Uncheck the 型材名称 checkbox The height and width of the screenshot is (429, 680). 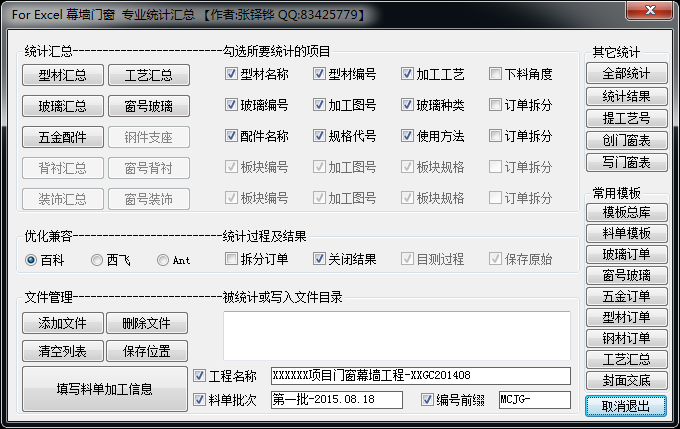232,74
